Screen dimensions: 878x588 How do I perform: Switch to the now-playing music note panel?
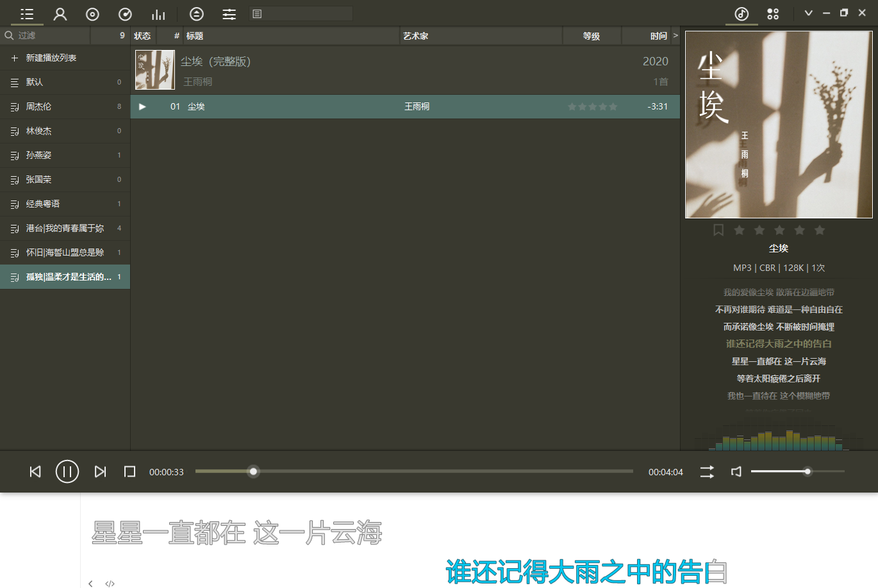[x=741, y=13]
